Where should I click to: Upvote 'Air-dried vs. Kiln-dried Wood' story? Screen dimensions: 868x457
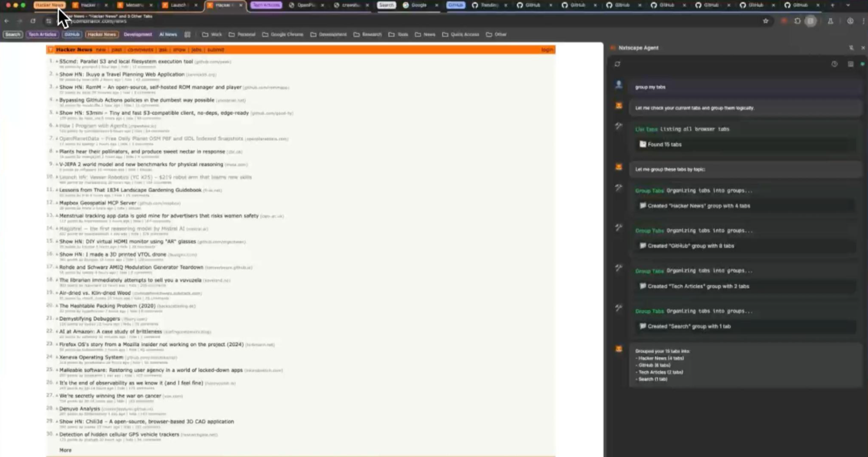[56, 293]
